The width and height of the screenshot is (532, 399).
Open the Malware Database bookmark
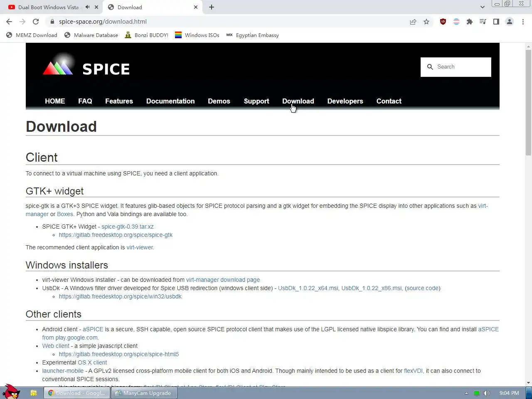tap(91, 35)
